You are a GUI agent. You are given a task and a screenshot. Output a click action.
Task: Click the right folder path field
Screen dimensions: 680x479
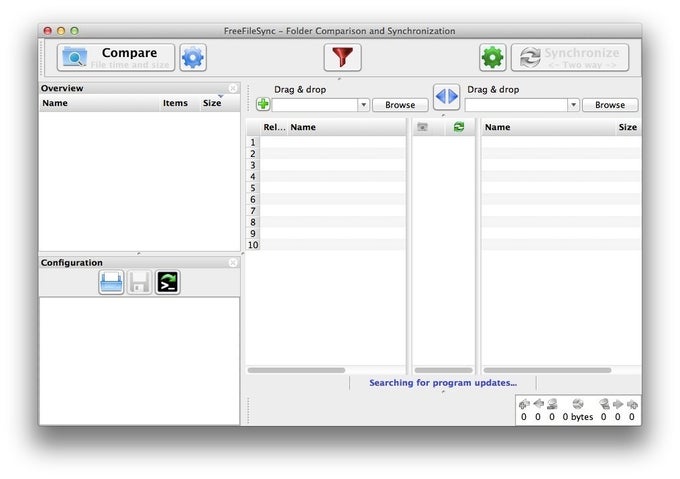(x=517, y=105)
